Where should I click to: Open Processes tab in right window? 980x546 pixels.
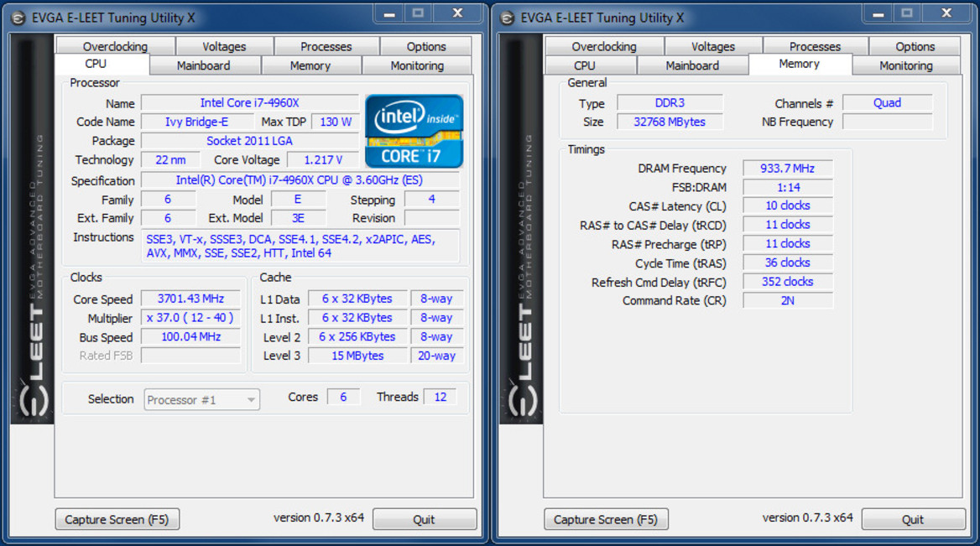pyautogui.click(x=815, y=46)
